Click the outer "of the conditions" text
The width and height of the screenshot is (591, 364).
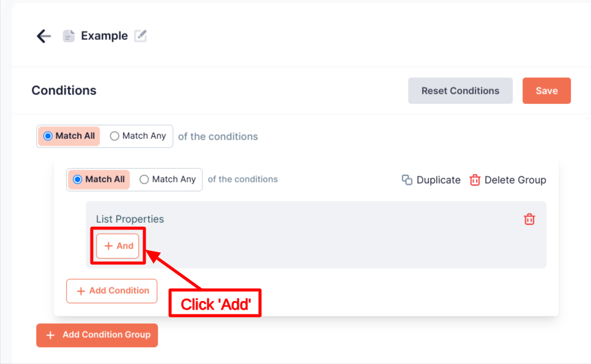tap(218, 136)
